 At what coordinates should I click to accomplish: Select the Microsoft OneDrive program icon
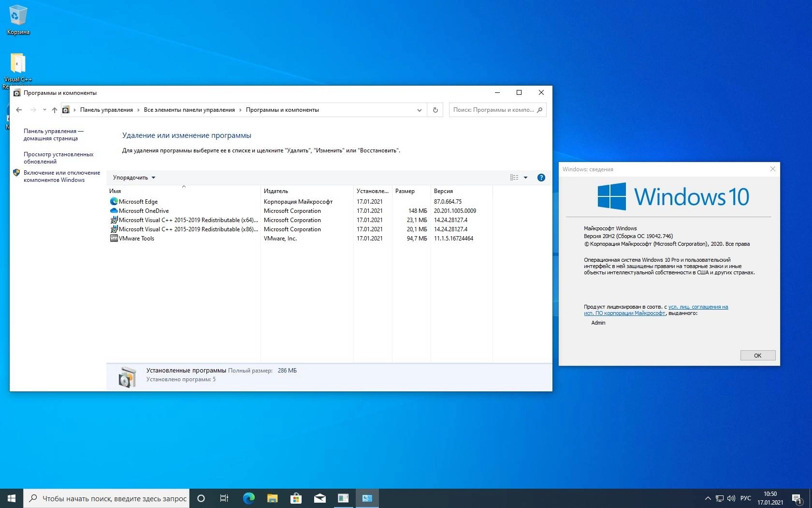(x=114, y=210)
